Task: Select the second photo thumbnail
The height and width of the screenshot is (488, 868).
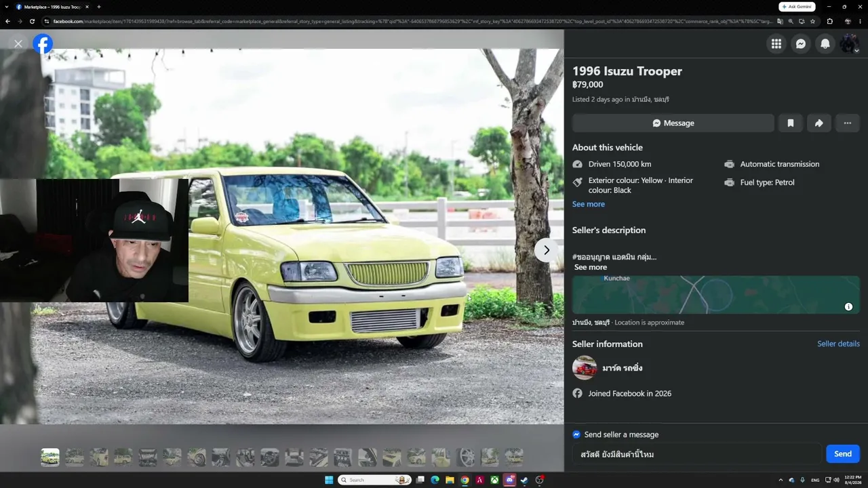Action: [75, 457]
